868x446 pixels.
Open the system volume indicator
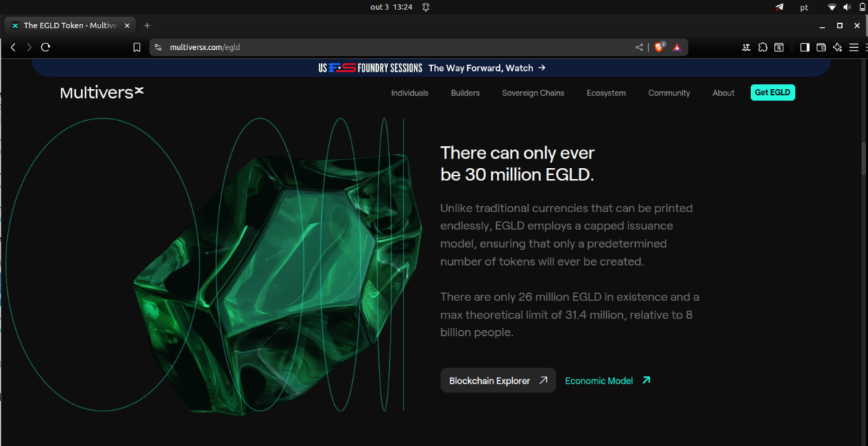[x=847, y=7]
